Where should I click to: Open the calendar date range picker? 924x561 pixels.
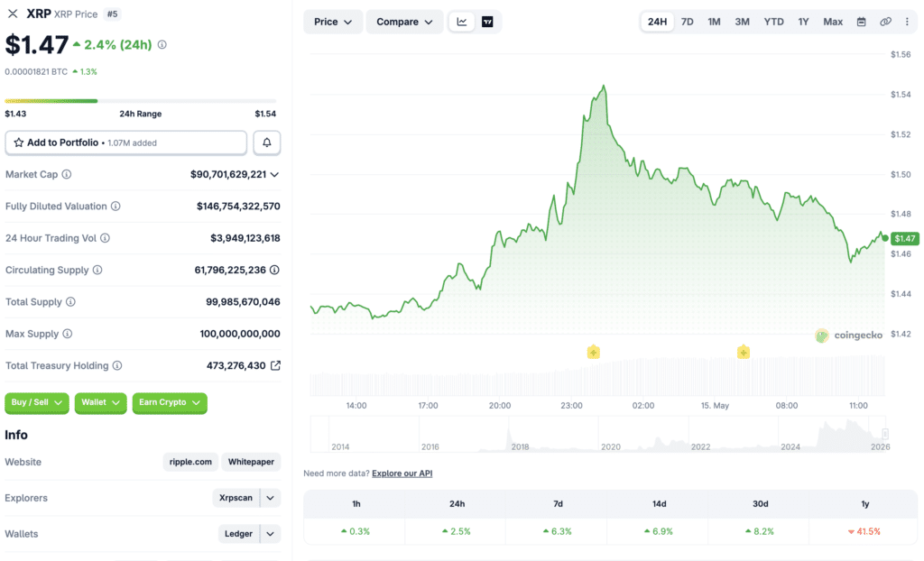(861, 22)
